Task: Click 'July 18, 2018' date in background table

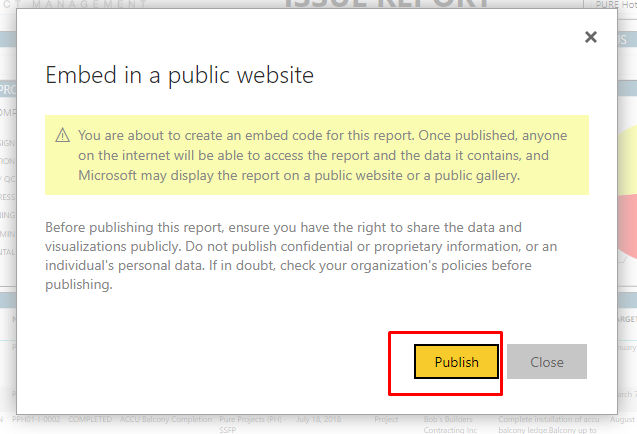Action: tap(318, 419)
